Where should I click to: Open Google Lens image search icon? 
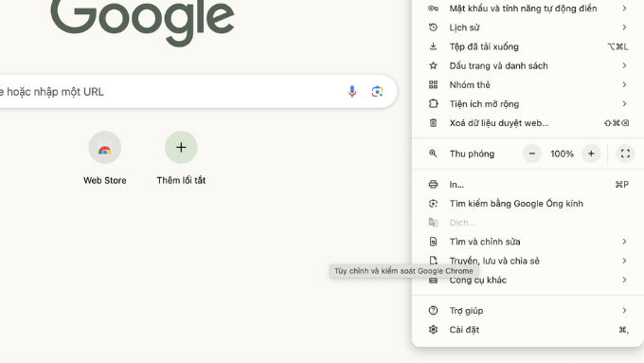click(377, 91)
